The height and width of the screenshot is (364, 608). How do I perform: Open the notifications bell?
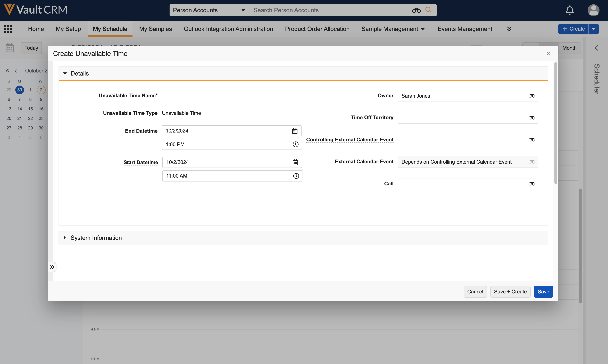pos(570,10)
